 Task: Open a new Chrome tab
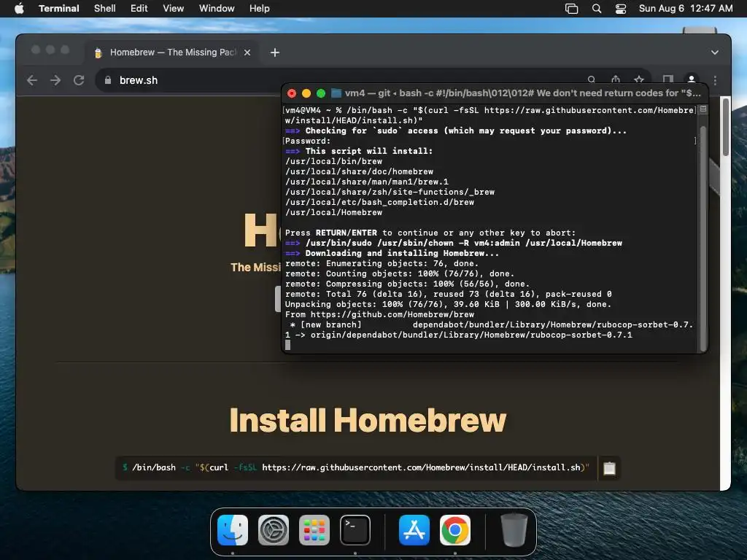pyautogui.click(x=275, y=52)
